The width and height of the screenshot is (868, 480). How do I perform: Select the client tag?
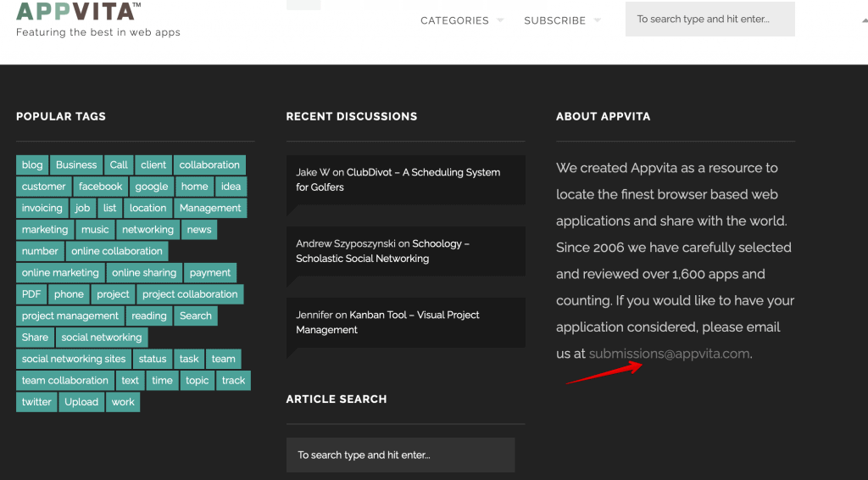coord(153,165)
